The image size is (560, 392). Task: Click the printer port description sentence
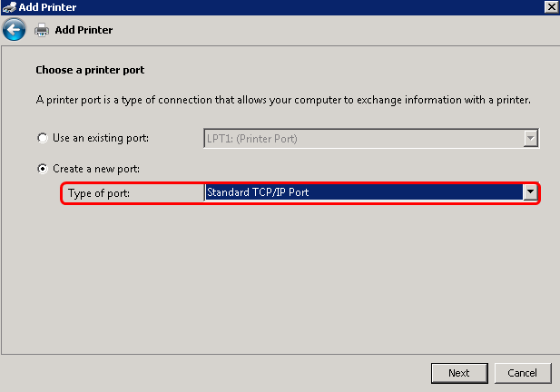(x=282, y=99)
